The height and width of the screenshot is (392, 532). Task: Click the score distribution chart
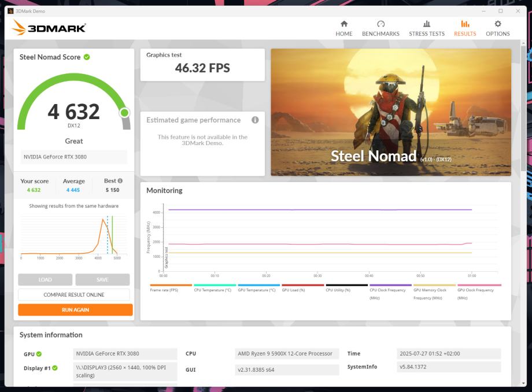[x=74, y=237]
